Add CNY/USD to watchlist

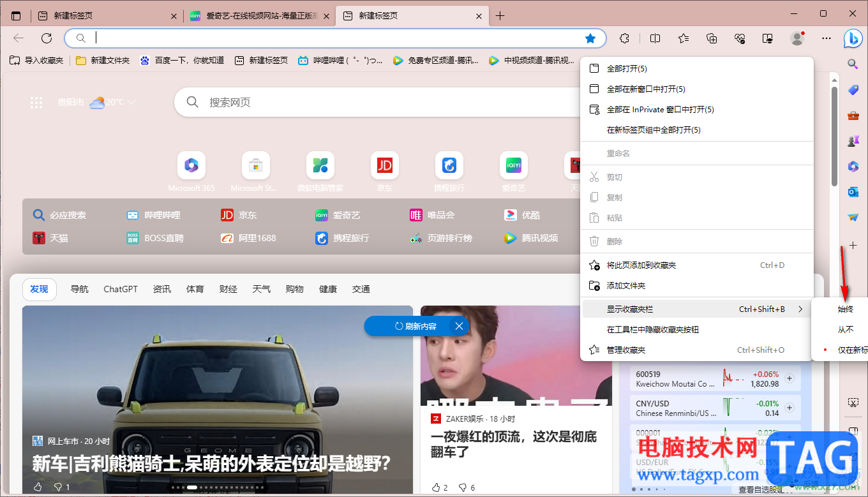[789, 408]
